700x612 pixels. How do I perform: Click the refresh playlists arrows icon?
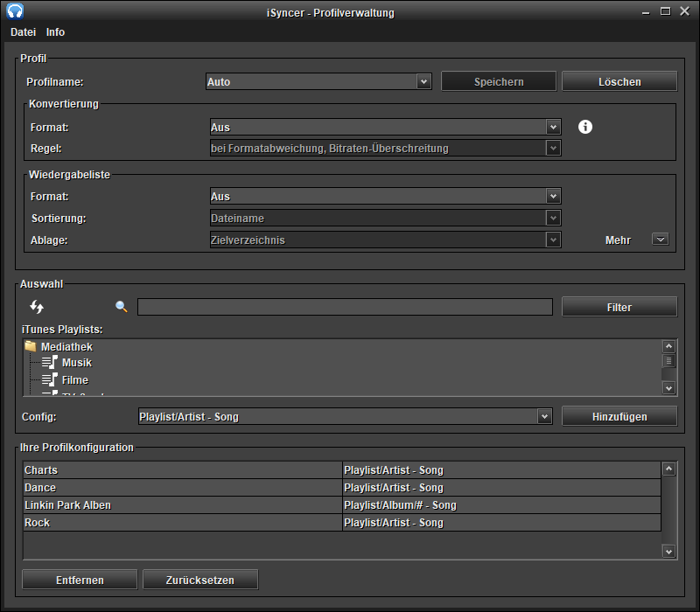(37, 307)
